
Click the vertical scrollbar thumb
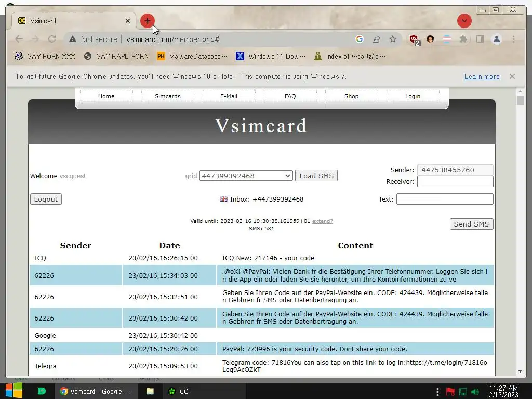[520, 100]
